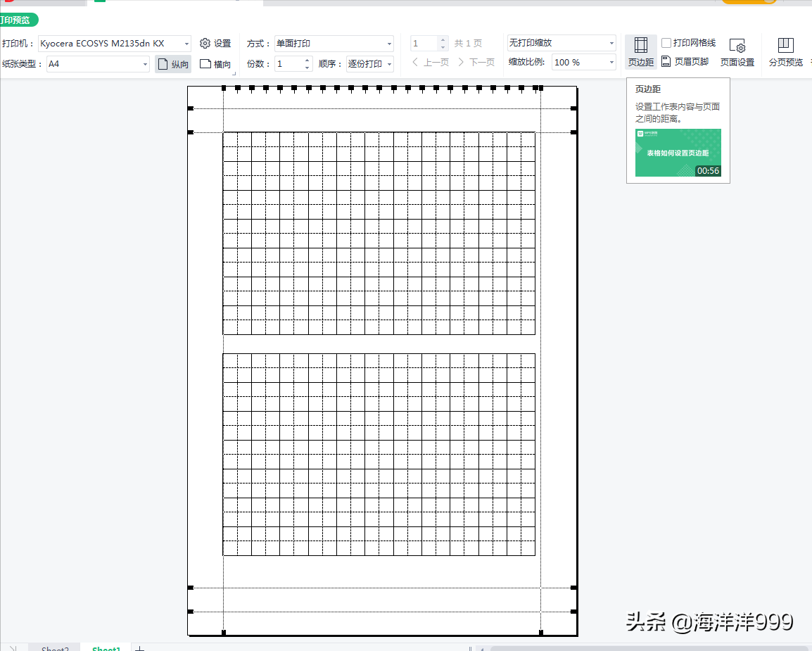Open 页面设置 page setup

coord(737,52)
